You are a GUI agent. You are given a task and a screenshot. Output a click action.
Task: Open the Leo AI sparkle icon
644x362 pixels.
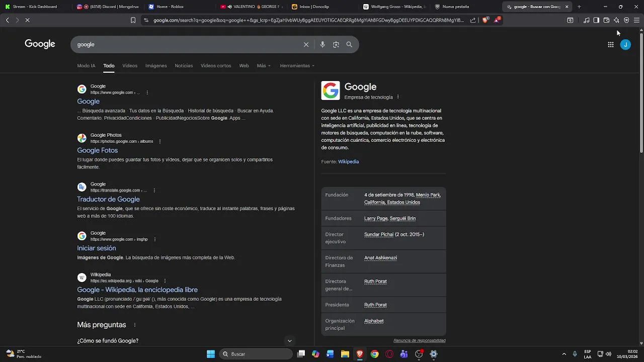[x=616, y=20]
